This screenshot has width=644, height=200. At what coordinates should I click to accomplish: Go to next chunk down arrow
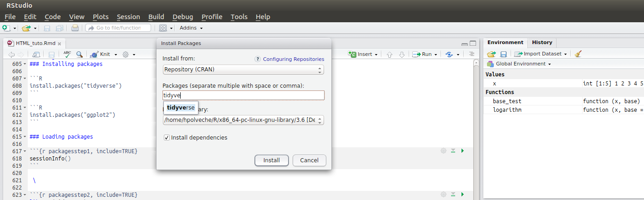click(x=402, y=55)
